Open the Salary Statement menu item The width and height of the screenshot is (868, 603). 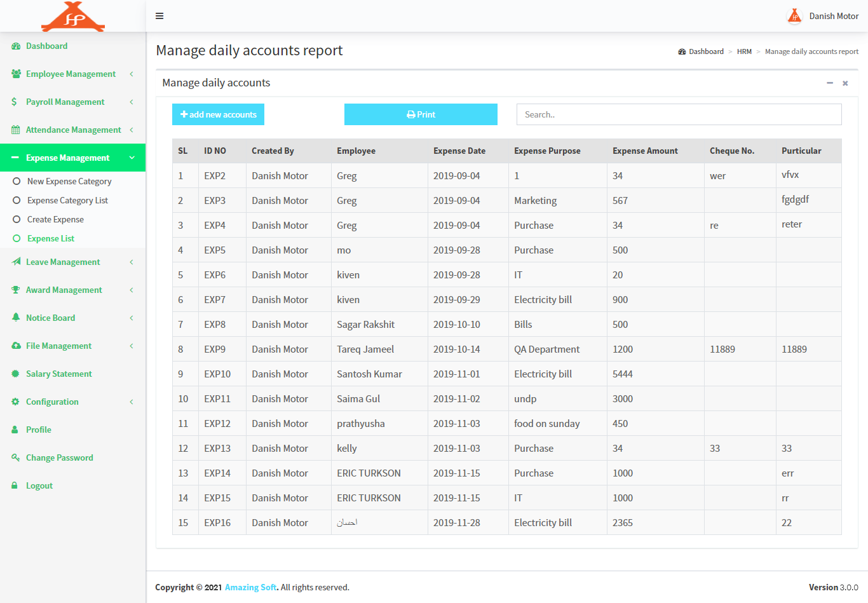[x=58, y=374]
